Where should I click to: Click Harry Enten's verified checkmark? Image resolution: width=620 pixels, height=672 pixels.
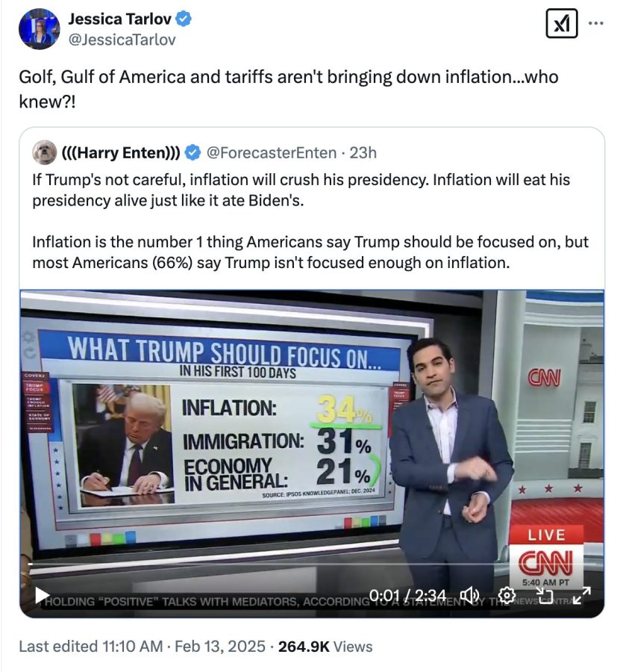pos(192,153)
